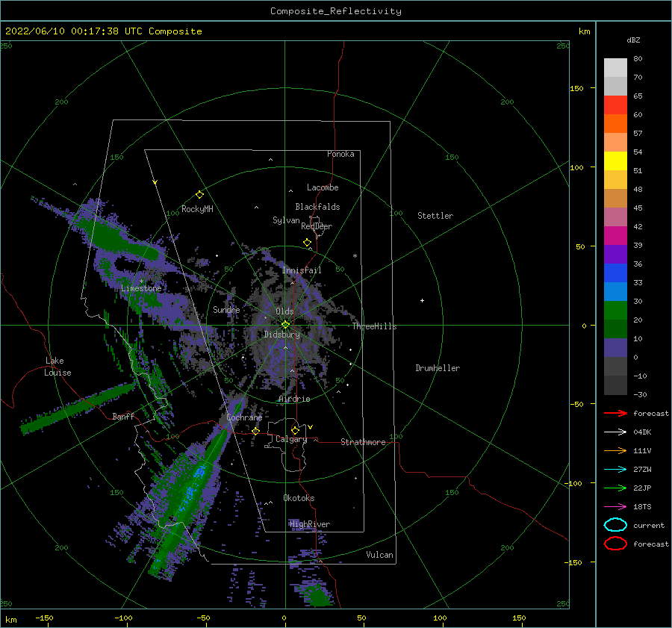Click the Lacombe city label
Screen dimensions: 672x628
[x=323, y=187]
